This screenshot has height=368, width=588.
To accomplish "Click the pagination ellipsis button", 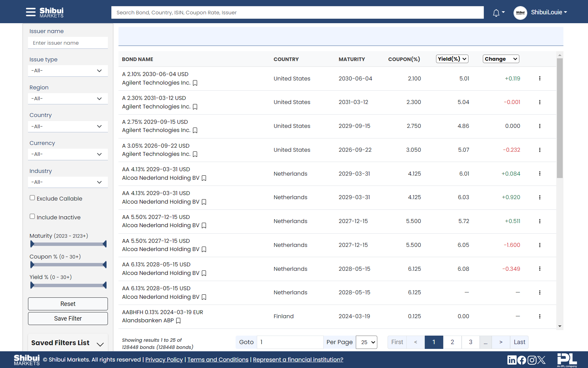I will (486, 342).
